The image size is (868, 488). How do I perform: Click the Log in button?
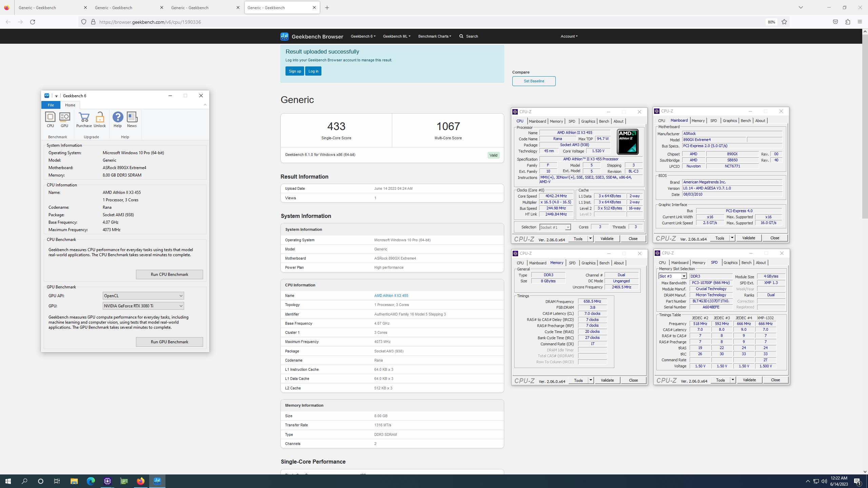[313, 71]
